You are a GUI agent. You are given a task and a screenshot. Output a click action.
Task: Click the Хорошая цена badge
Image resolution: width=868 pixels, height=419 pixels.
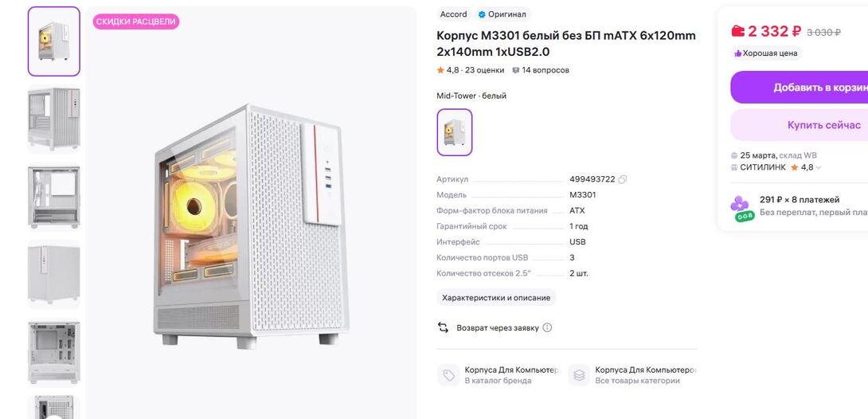point(766,53)
